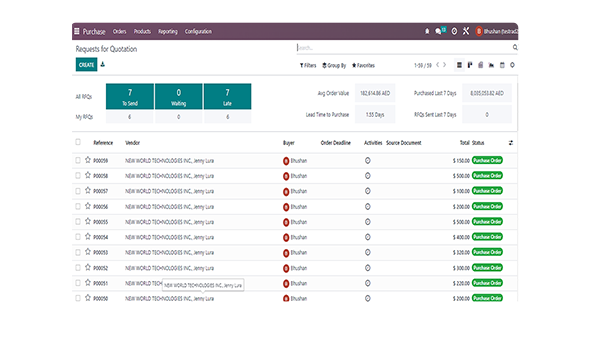Open the Orders menu

(120, 31)
